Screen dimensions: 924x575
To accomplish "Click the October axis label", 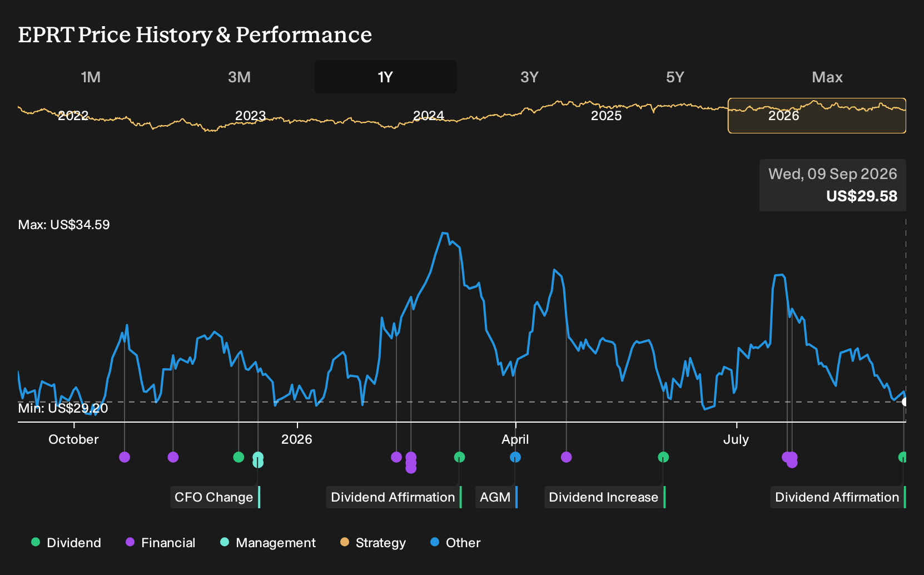I will tap(73, 439).
